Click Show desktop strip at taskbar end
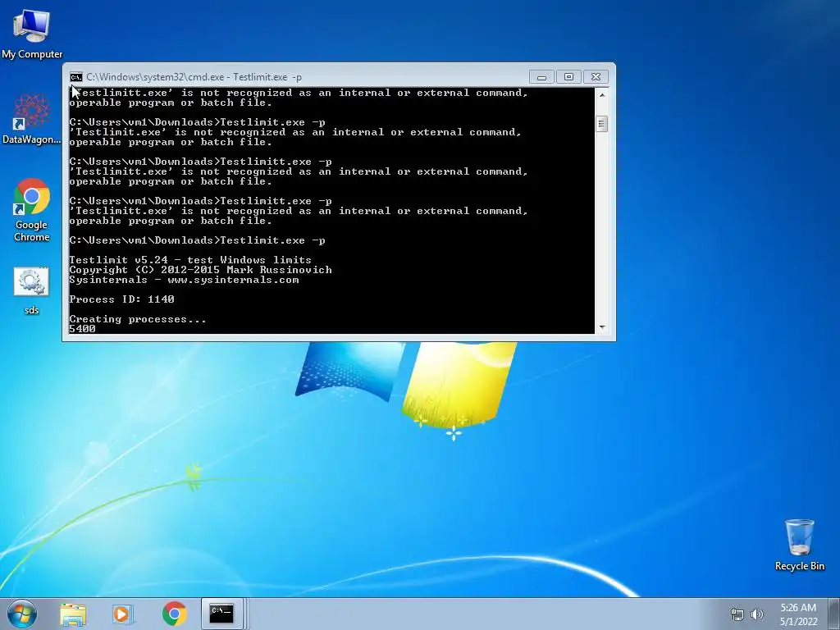The height and width of the screenshot is (630, 840). [833, 614]
